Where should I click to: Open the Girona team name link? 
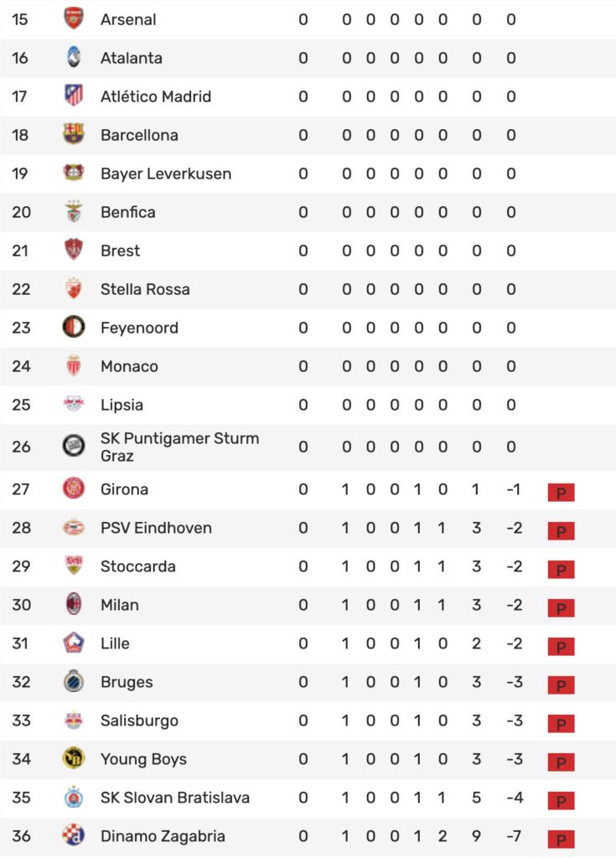tap(124, 489)
